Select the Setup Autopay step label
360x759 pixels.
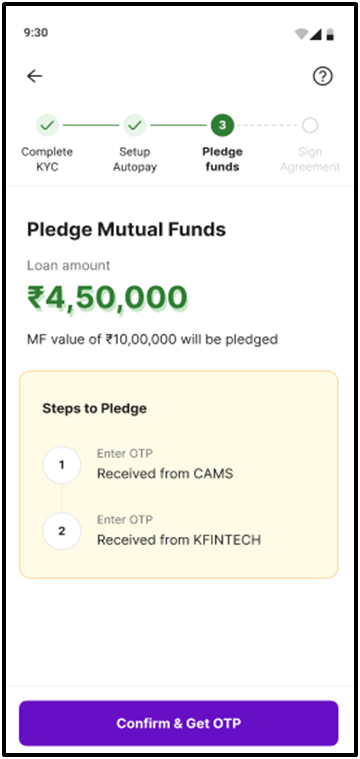click(x=135, y=159)
